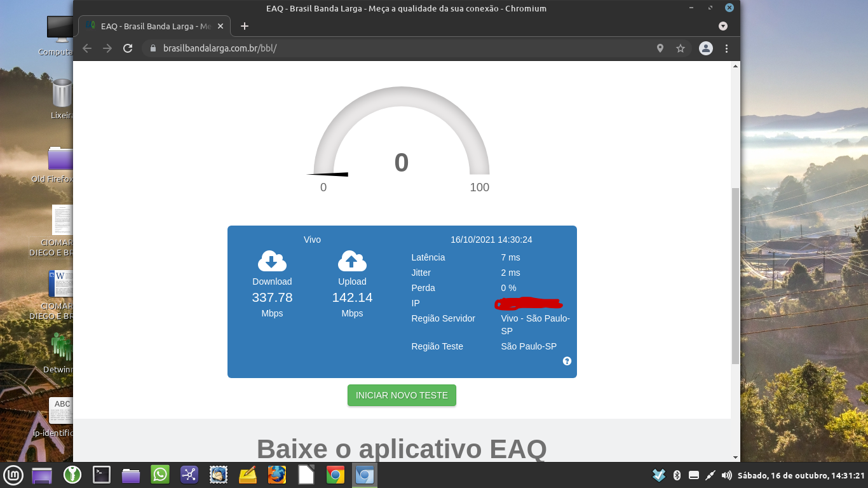Launch the Terminal from taskbar
Viewport: 868px width, 488px height.
tap(102, 475)
